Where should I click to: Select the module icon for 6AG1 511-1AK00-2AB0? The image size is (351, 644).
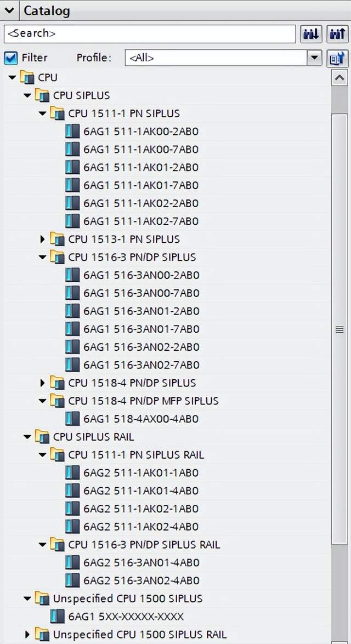tap(72, 132)
